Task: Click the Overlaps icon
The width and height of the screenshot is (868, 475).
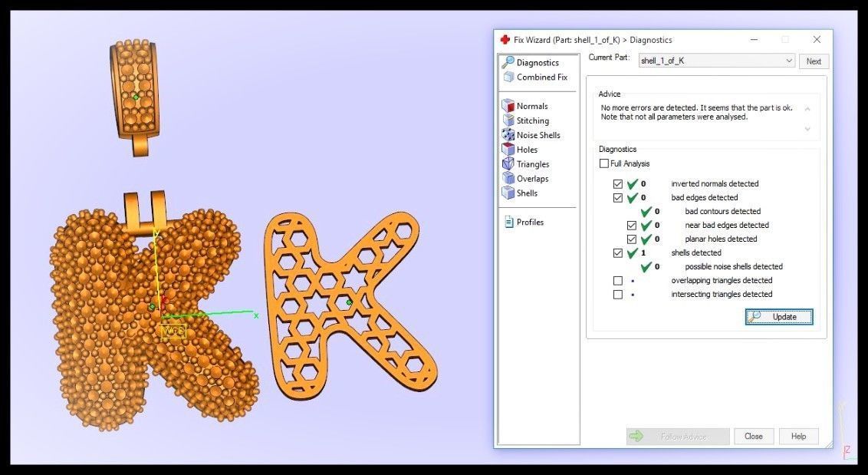Action: (x=508, y=179)
